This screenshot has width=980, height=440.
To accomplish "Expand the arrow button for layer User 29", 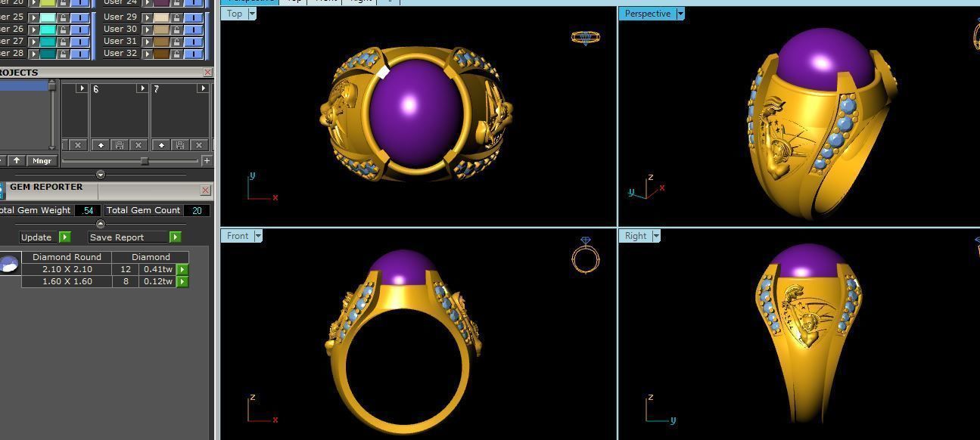I will click(x=147, y=17).
